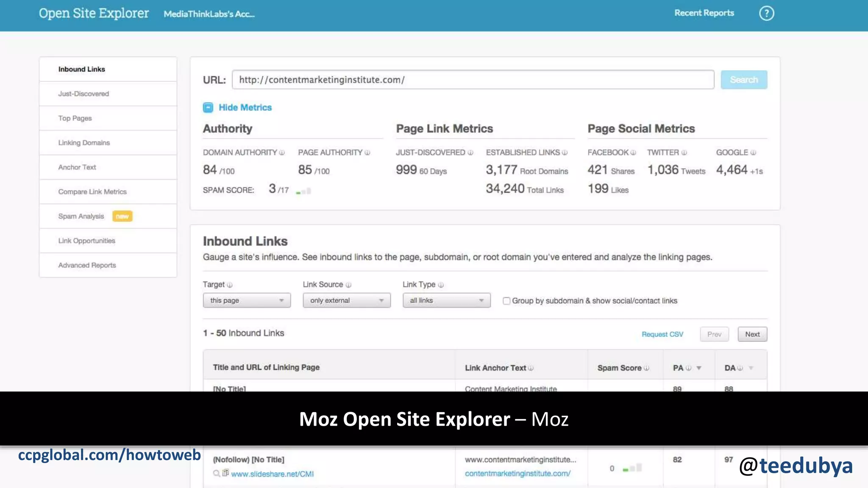Open Link Opportunities sidebar item

(108, 241)
